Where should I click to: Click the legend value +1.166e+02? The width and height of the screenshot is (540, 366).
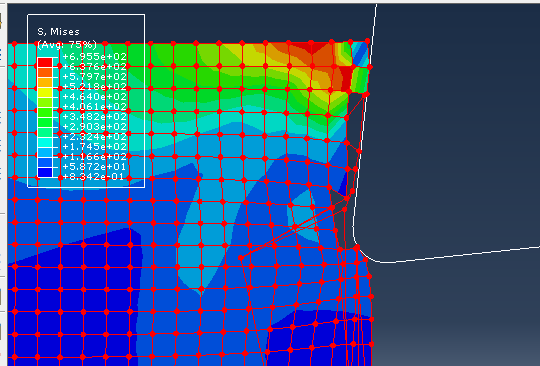pos(95,157)
